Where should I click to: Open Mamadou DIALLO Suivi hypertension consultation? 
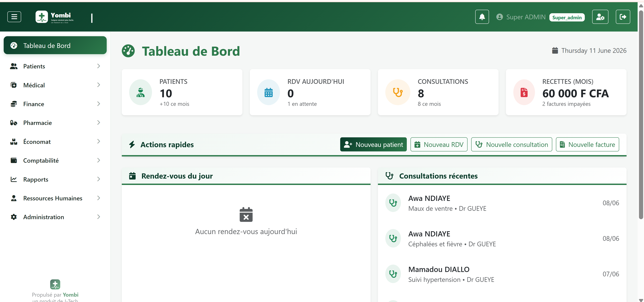[502, 274]
